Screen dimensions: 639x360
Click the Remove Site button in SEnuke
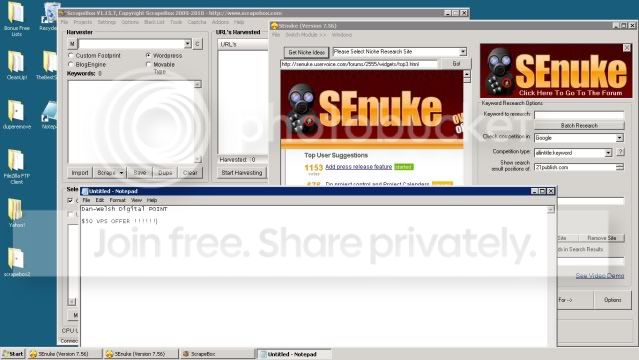602,238
